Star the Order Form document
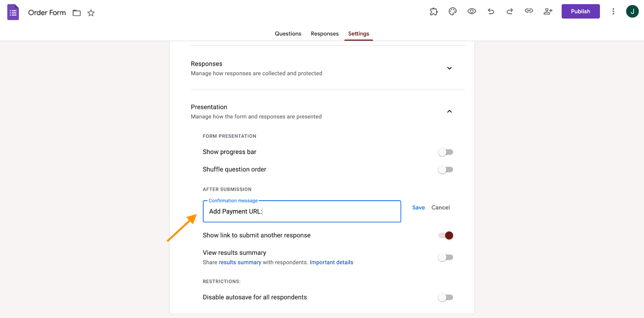This screenshot has height=318, width=644. pos(91,13)
